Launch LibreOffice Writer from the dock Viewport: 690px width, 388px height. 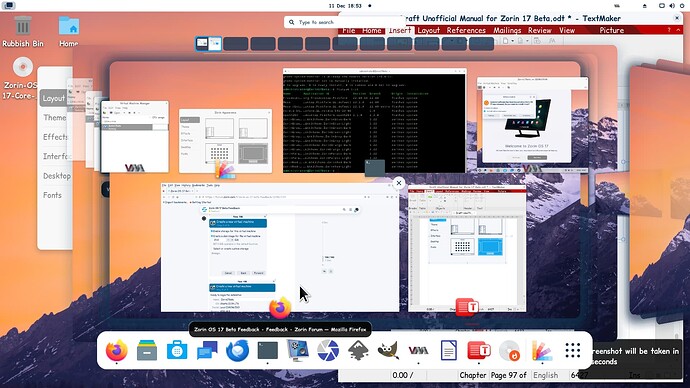(x=448, y=351)
